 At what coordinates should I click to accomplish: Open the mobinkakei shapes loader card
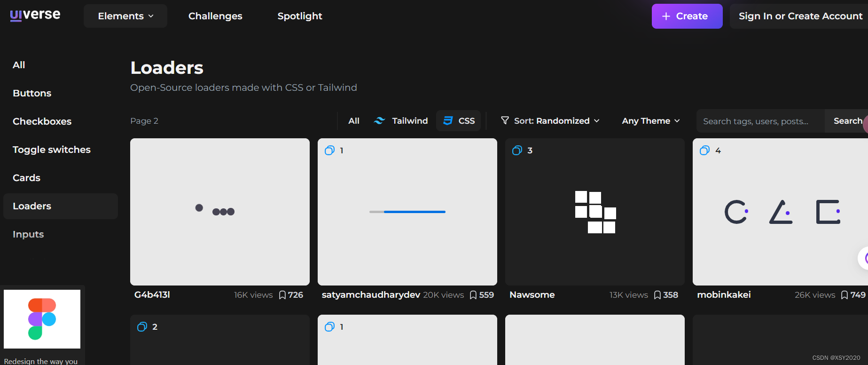click(x=780, y=212)
